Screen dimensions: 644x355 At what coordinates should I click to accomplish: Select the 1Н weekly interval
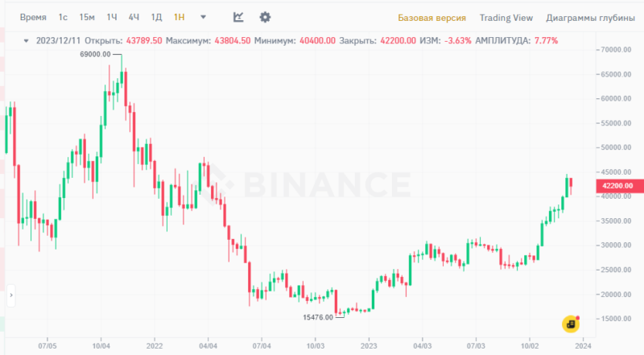coord(180,17)
